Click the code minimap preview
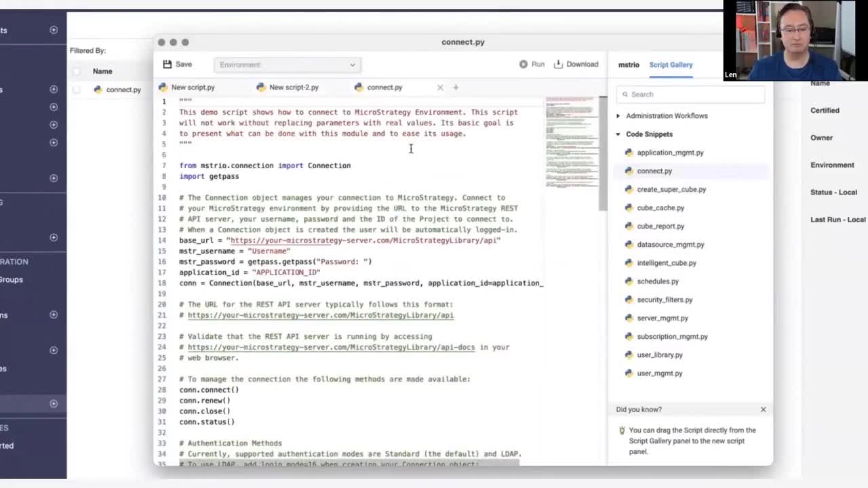This screenshot has height=488, width=868. coord(571,142)
